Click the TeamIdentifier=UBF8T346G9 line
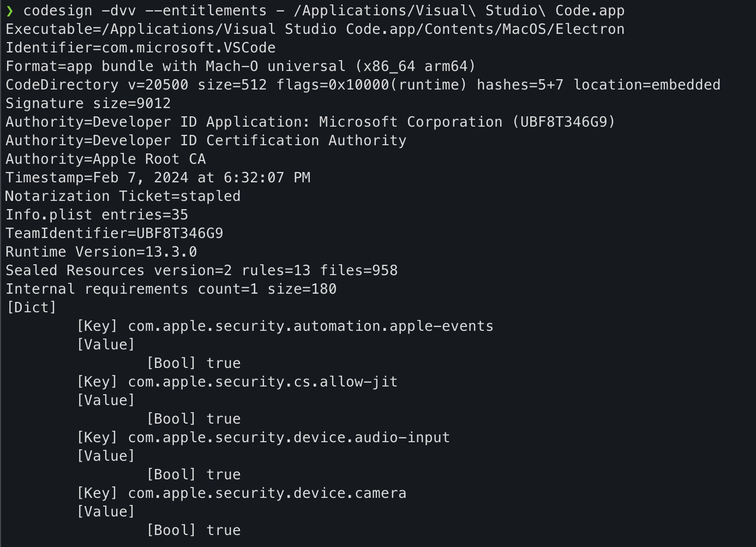Viewport: 756px width, 547px height. pyautogui.click(x=114, y=234)
